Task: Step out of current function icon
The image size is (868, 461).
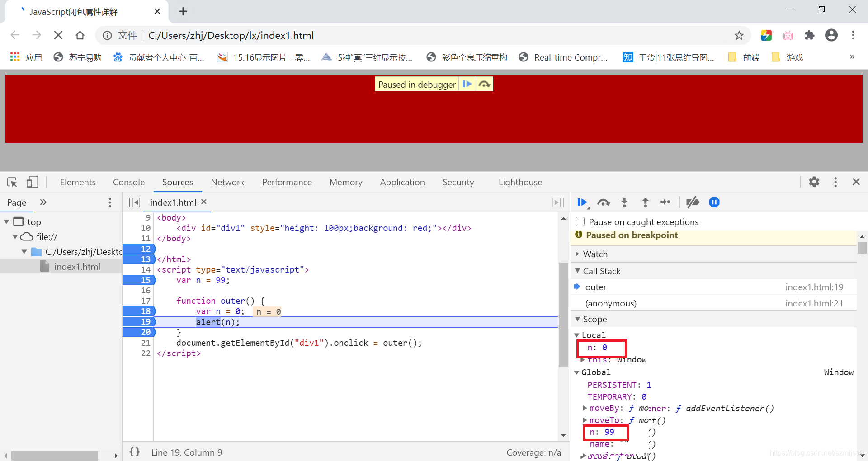Action: [645, 202]
